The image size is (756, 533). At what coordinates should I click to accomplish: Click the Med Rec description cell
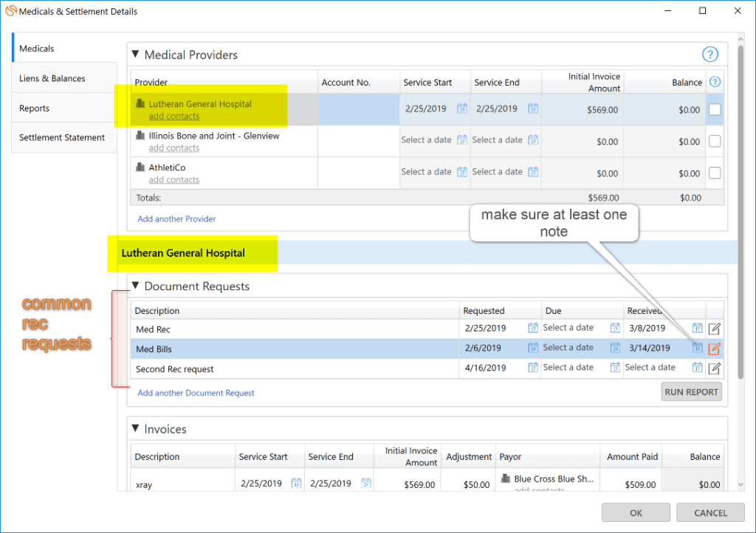(x=295, y=329)
